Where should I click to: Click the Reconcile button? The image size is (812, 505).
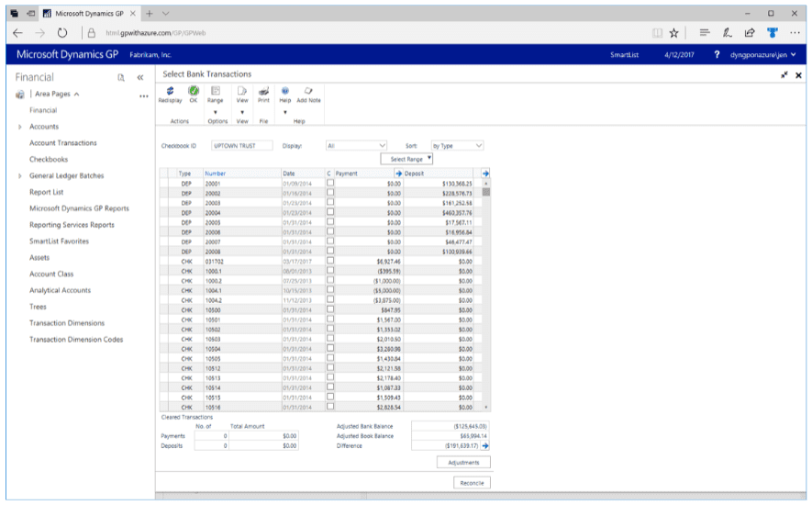coord(472,483)
